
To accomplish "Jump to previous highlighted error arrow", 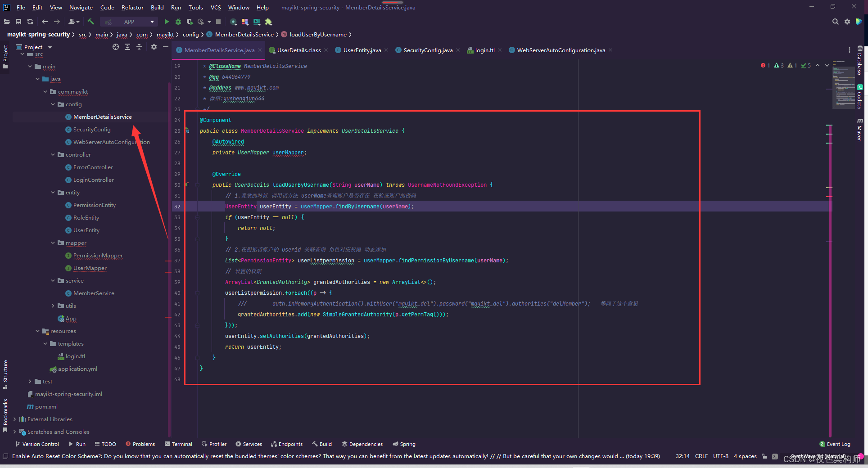I will click(818, 65).
